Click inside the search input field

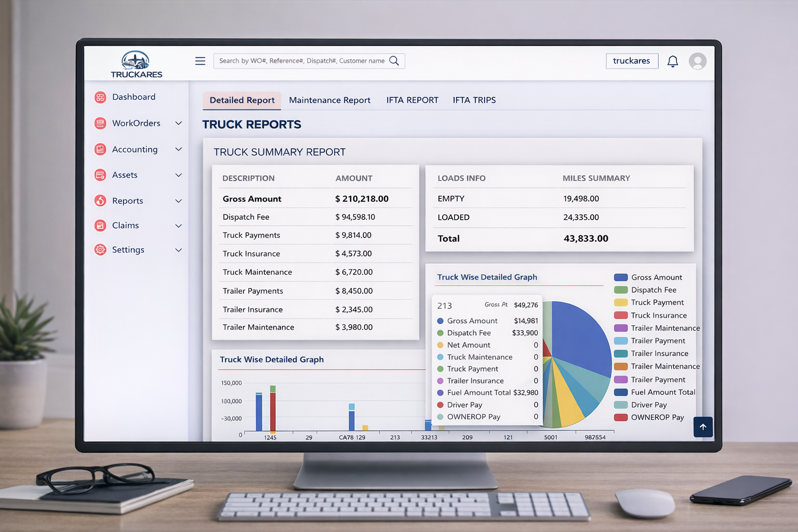tap(296, 61)
